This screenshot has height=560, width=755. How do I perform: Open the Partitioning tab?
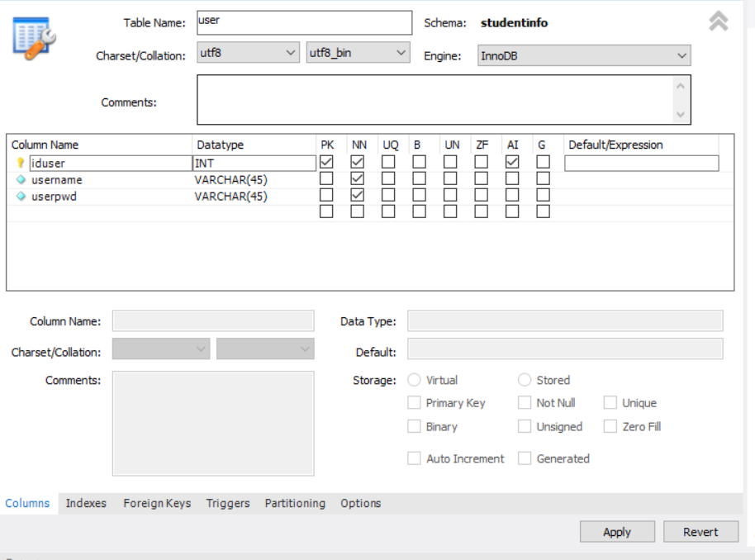(x=295, y=503)
